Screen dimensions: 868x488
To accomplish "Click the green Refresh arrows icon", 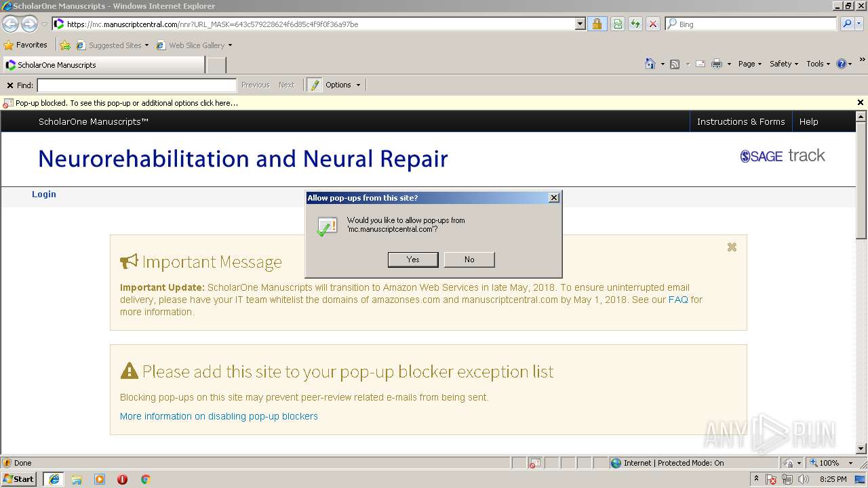I will click(635, 24).
